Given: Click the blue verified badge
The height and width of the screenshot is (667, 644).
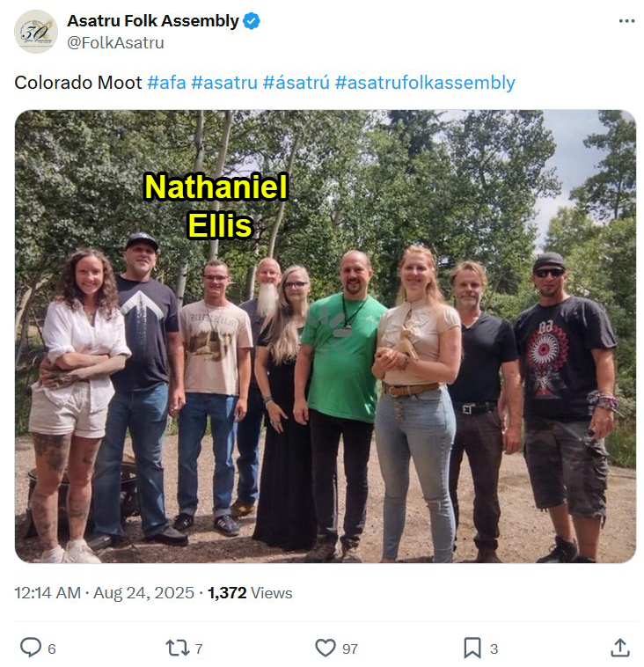Looking at the screenshot, I should point(252,21).
